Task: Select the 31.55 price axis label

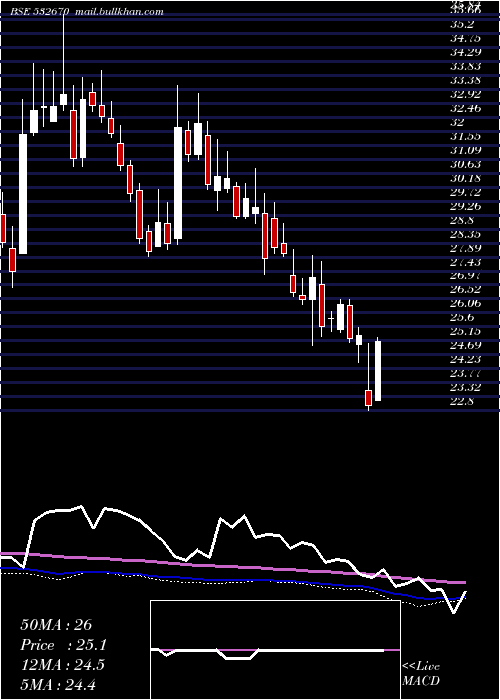Action: pyautogui.click(x=465, y=136)
